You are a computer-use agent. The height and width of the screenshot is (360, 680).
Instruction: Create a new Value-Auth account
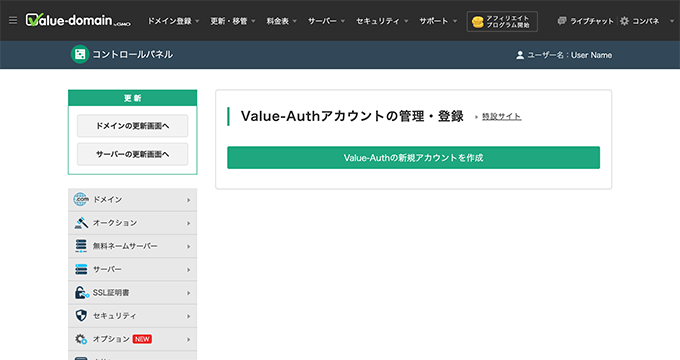click(x=413, y=157)
